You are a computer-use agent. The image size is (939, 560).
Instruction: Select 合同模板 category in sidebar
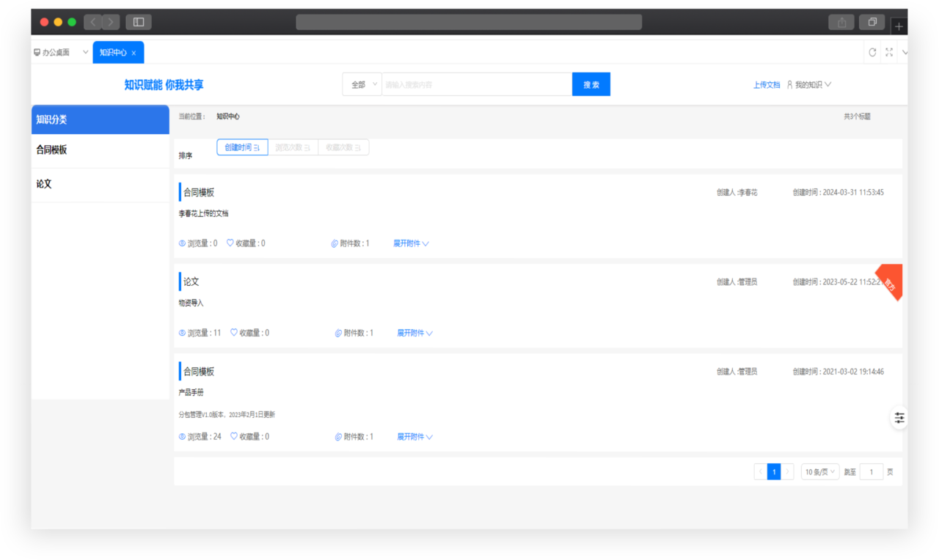tap(101, 150)
